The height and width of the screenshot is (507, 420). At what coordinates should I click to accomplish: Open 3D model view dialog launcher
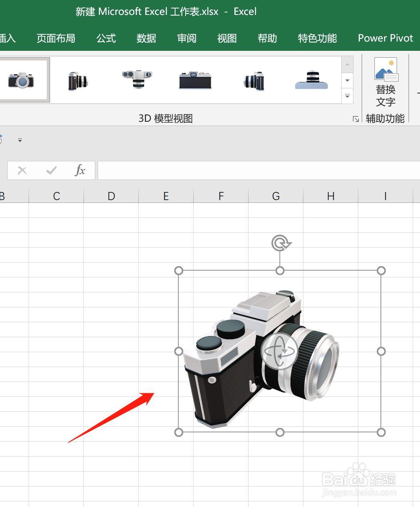(x=356, y=119)
